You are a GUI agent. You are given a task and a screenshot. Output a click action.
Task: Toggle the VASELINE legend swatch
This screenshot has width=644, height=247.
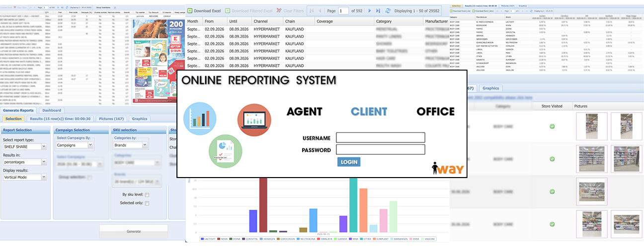pos(422,239)
